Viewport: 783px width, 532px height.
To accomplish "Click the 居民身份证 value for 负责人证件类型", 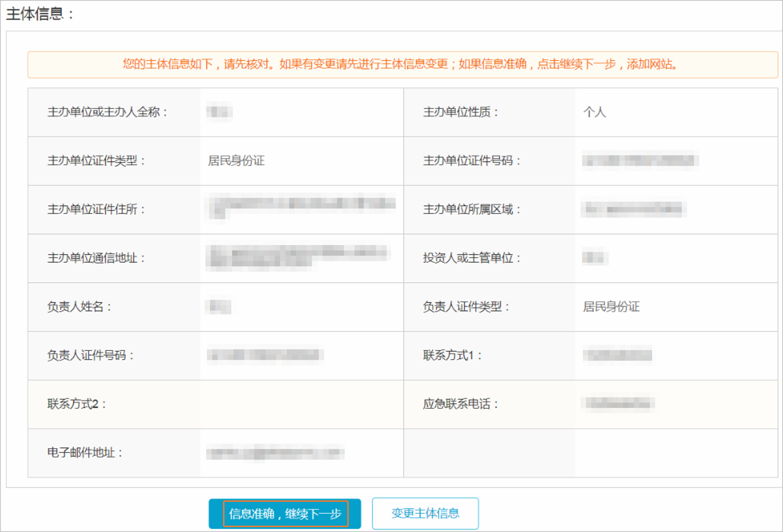I will click(x=611, y=307).
